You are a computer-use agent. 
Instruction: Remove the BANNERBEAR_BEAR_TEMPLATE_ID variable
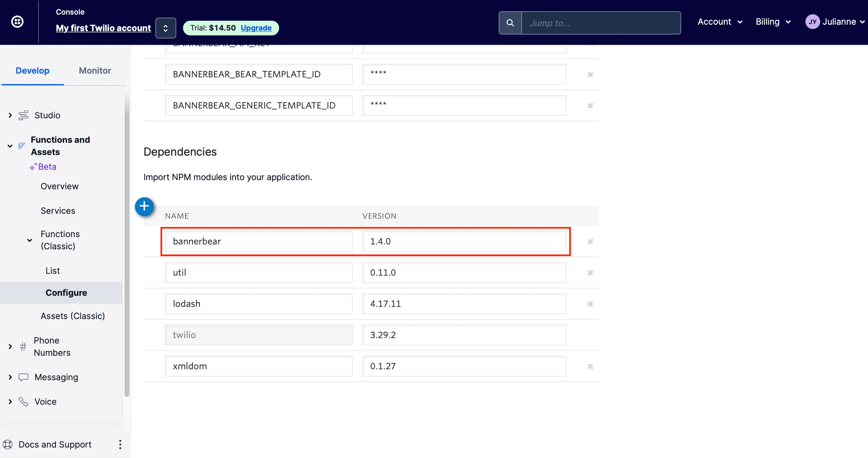pyautogui.click(x=590, y=75)
